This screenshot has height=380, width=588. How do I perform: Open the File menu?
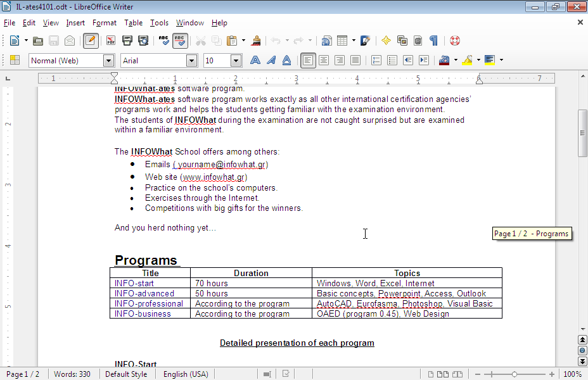pos(10,23)
